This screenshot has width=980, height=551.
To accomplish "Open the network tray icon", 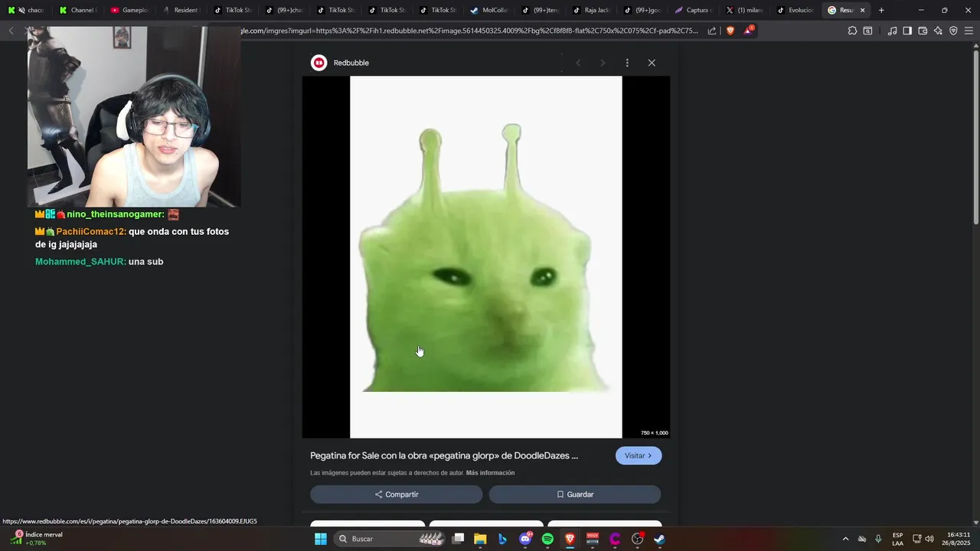I will coord(916,539).
